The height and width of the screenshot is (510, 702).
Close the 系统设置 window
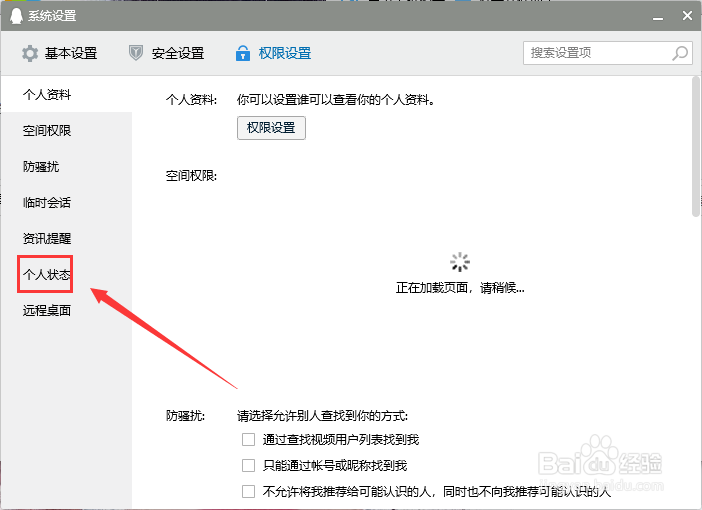(687, 16)
